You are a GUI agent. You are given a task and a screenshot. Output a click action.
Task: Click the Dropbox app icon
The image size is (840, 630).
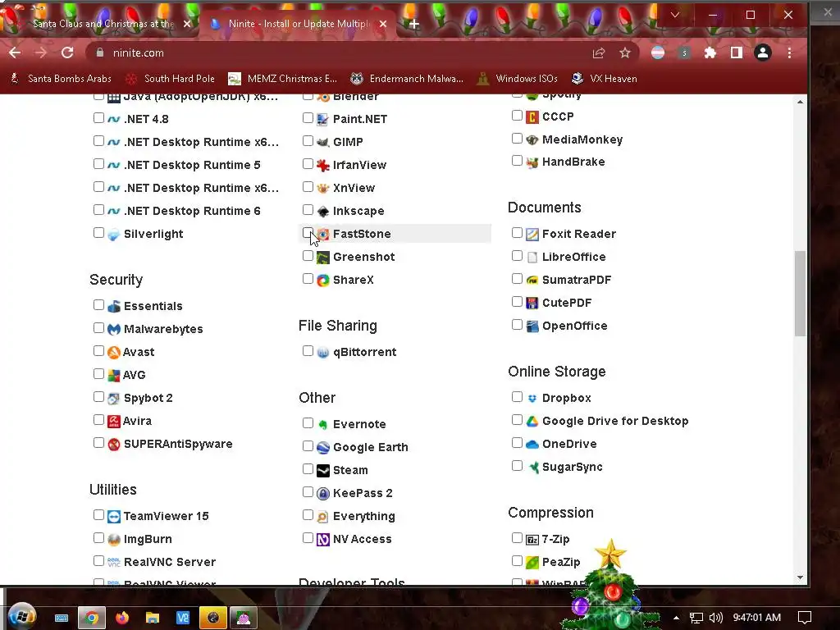pyautogui.click(x=532, y=398)
